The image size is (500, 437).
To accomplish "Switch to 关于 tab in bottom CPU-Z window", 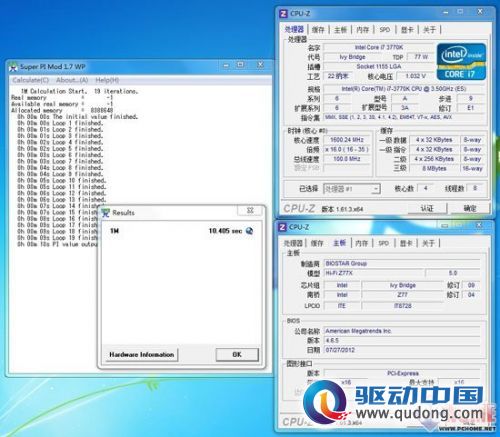I will pos(428,243).
